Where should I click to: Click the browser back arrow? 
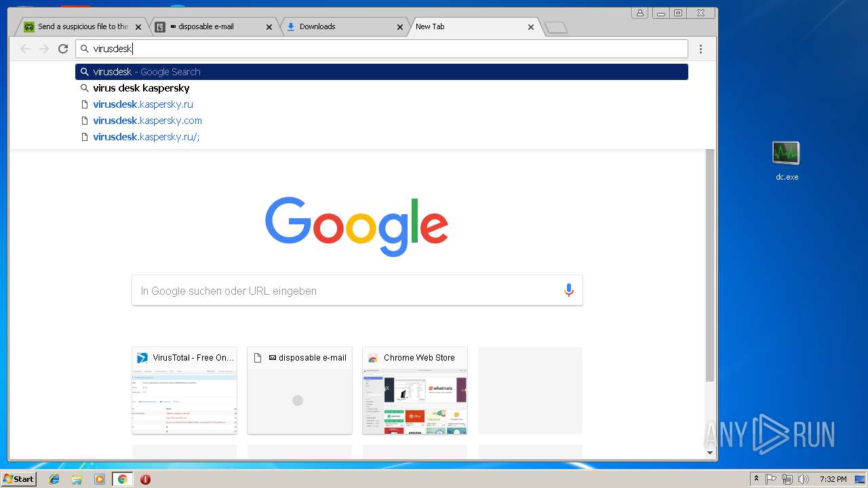(25, 49)
